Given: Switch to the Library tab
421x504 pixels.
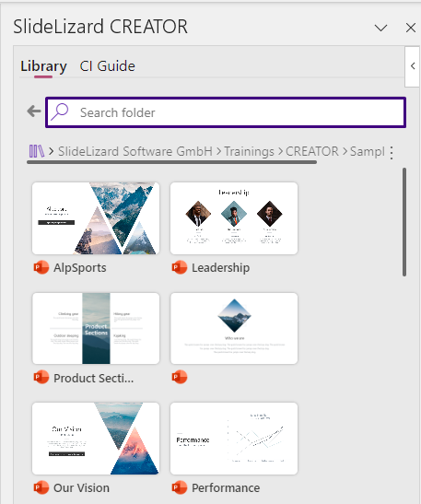Looking at the screenshot, I should pyautogui.click(x=43, y=66).
